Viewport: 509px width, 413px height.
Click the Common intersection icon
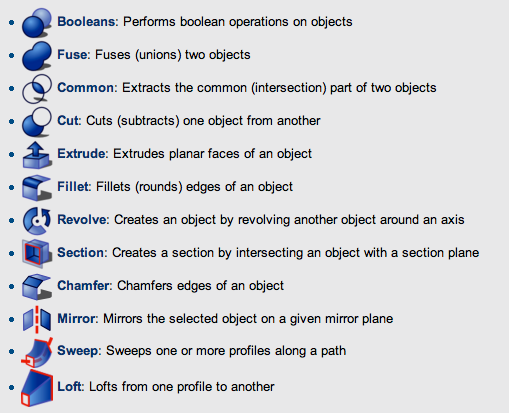click(37, 88)
